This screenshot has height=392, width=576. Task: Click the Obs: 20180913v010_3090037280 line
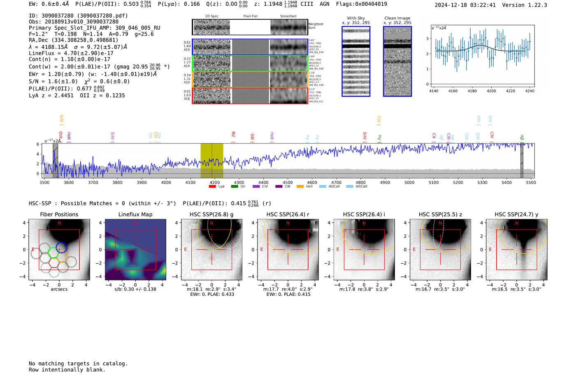click(x=74, y=21)
